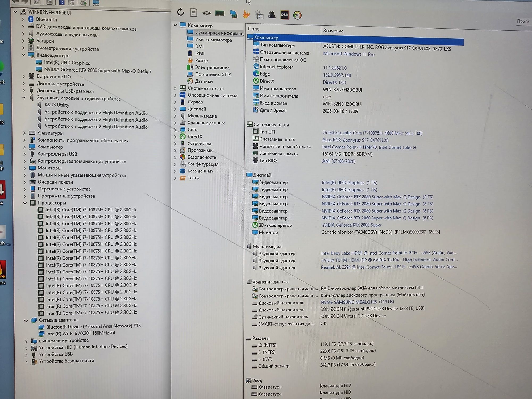Image resolution: width=532 pixels, height=399 pixels.
Task: Select ASUS Utility audio device
Action: point(57,105)
